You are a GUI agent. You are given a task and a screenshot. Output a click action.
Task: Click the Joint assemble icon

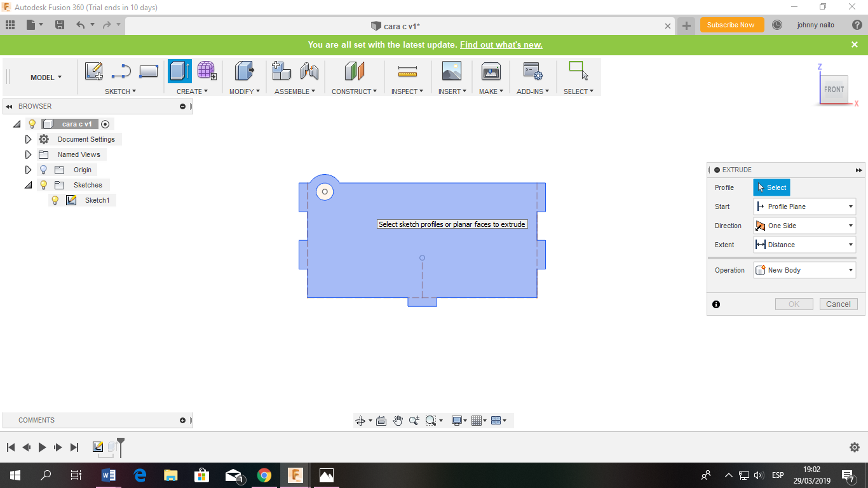click(x=309, y=71)
